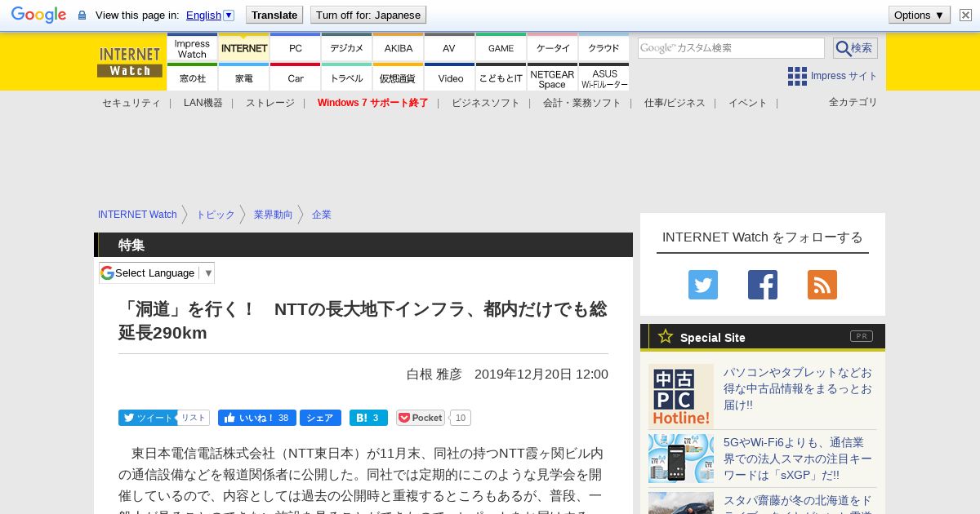Click the blue ツイート button
The width and height of the screenshot is (980, 514).
pyautogui.click(x=147, y=418)
